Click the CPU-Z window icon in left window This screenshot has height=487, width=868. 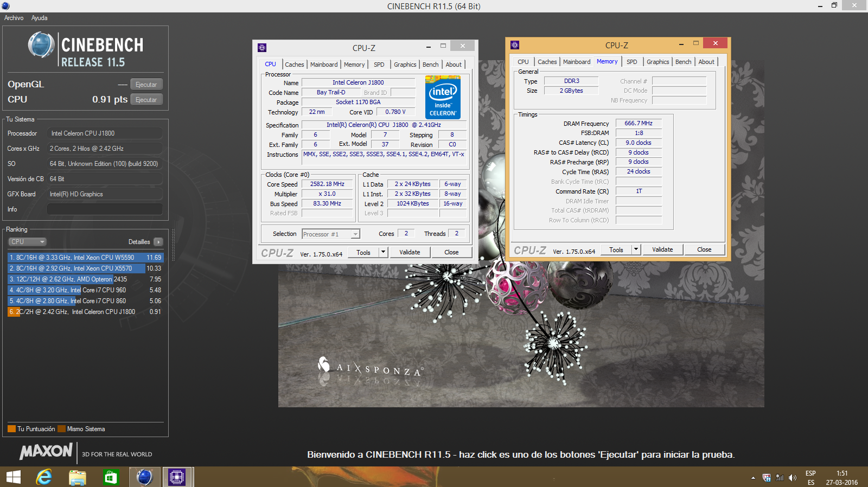pos(262,48)
